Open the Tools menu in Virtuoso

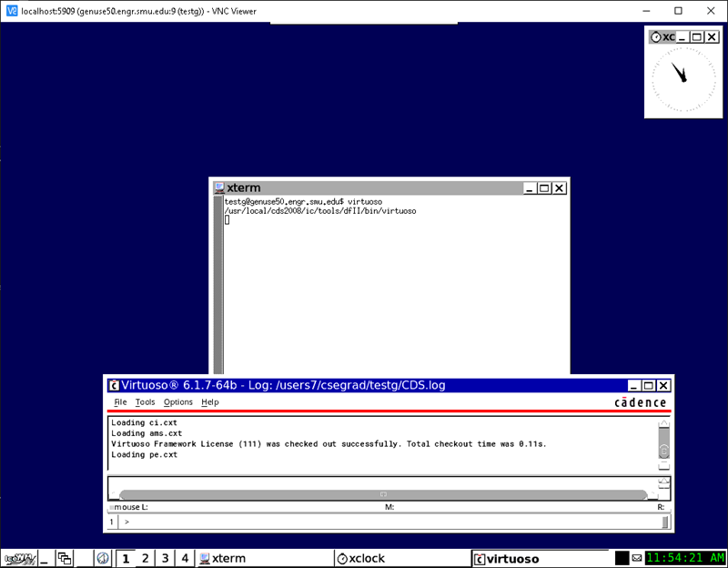pyautogui.click(x=146, y=402)
